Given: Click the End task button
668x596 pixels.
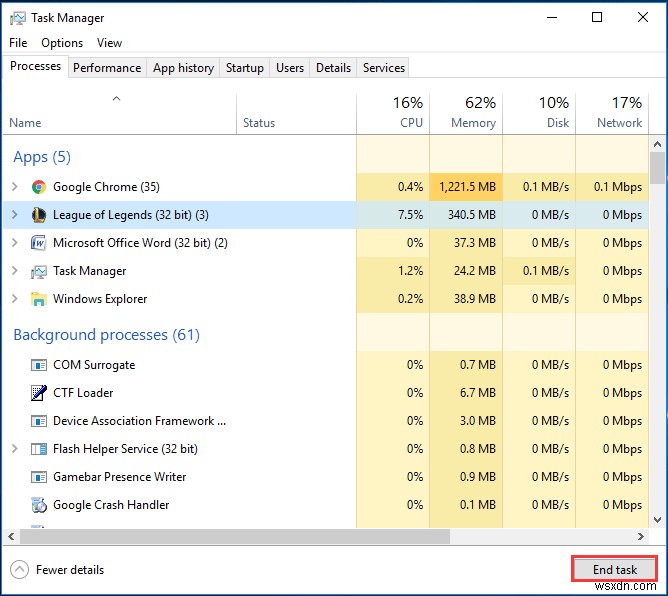Looking at the screenshot, I should tap(614, 570).
